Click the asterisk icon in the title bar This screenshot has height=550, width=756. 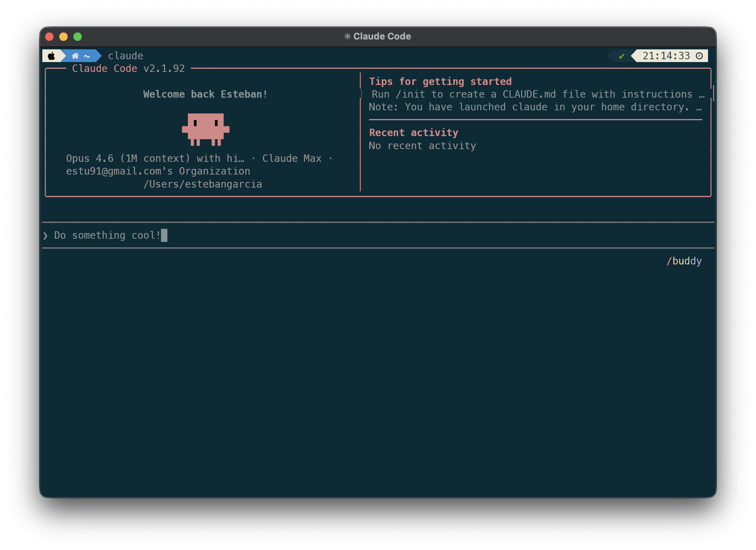[x=348, y=36]
